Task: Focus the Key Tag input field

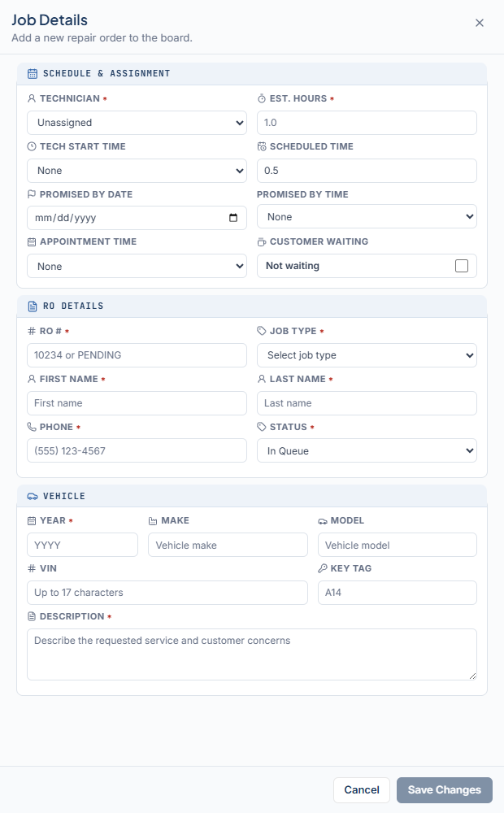Action: [398, 593]
